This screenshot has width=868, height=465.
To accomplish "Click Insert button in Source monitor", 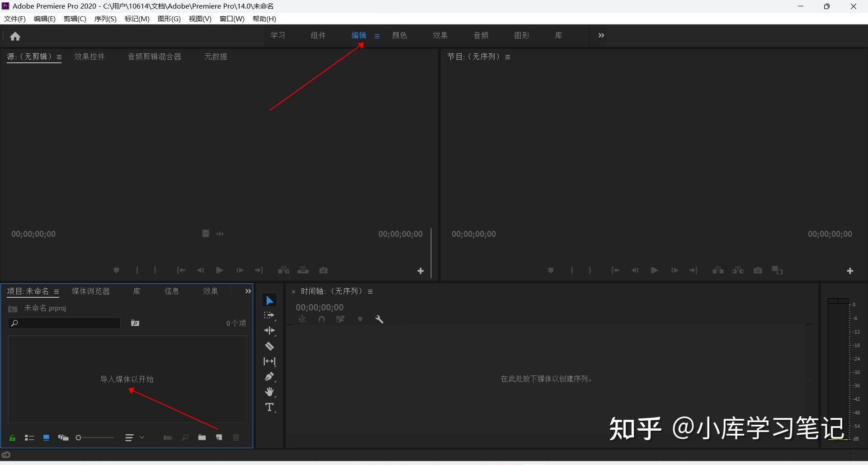I will (x=283, y=270).
